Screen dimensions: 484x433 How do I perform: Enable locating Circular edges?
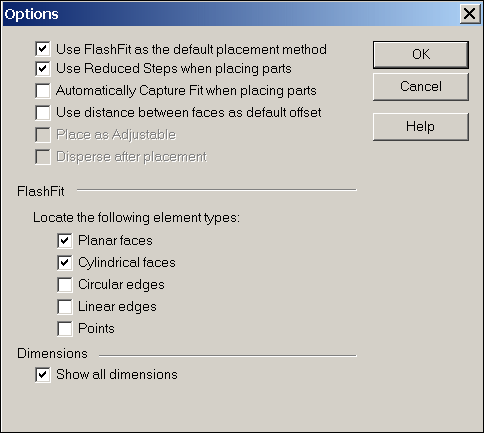coord(65,284)
